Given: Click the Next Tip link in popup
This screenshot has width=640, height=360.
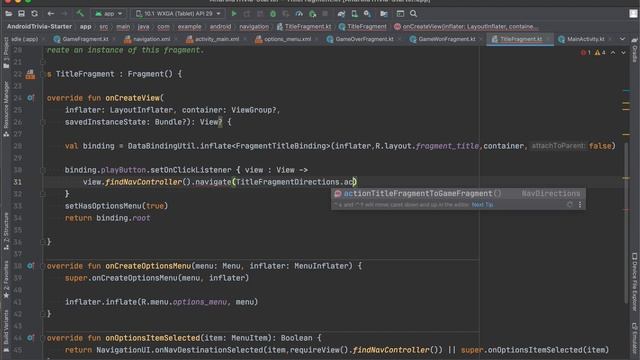Looking at the screenshot, I should click(482, 205).
